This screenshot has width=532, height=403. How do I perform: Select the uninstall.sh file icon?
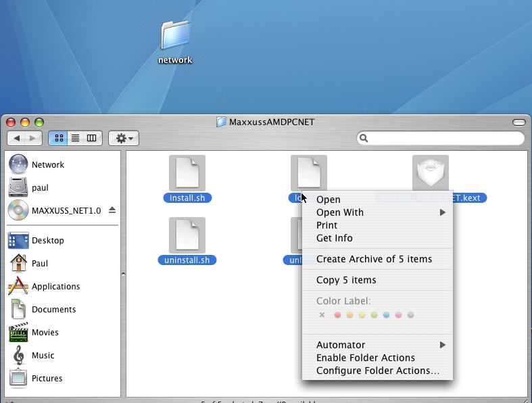pos(187,235)
